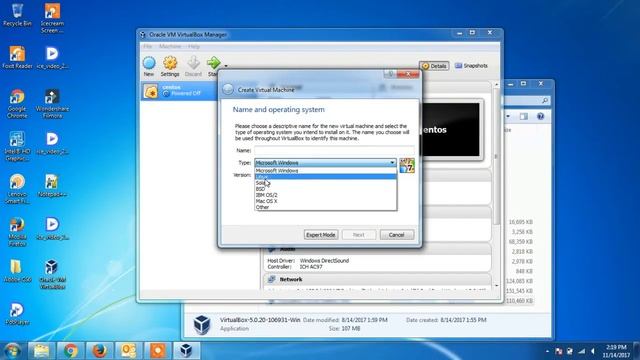640x360 pixels.
Task: Select Linux in the Type dropdown list
Action: tap(325, 177)
